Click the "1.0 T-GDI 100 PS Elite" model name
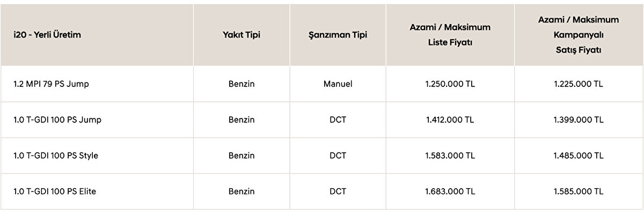Screen dimensions: 644x215 55,191
